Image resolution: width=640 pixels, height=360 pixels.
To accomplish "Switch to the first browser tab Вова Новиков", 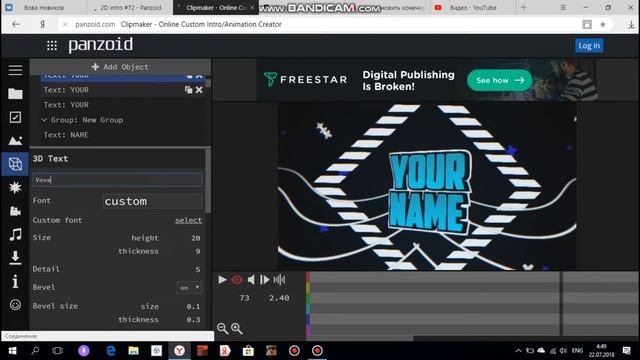I will pos(44,8).
